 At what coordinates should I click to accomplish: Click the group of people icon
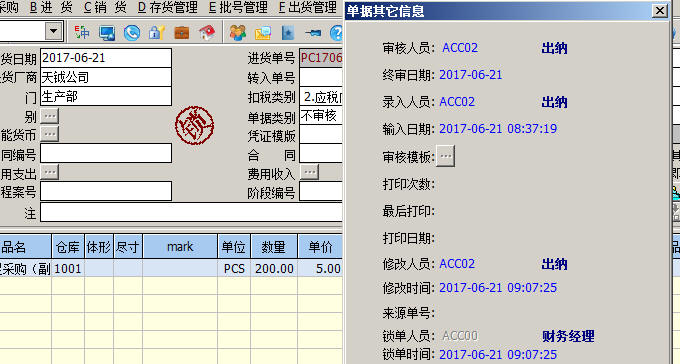coord(237,33)
